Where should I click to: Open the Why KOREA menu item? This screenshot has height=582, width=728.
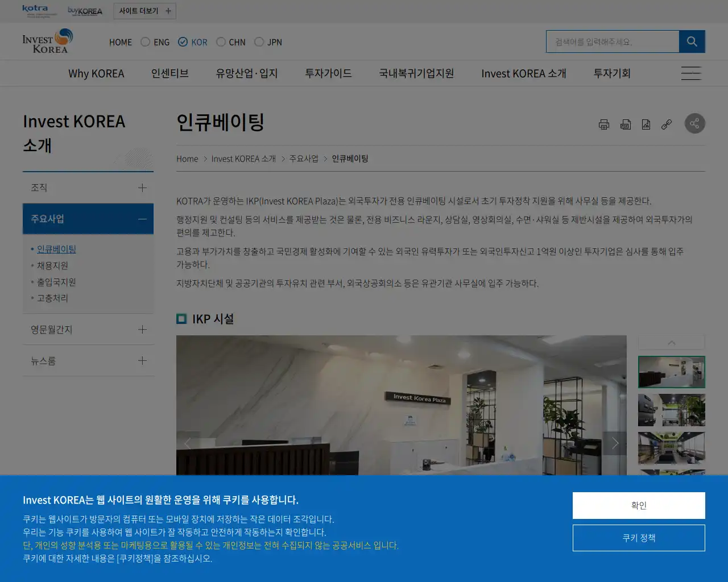pyautogui.click(x=96, y=73)
